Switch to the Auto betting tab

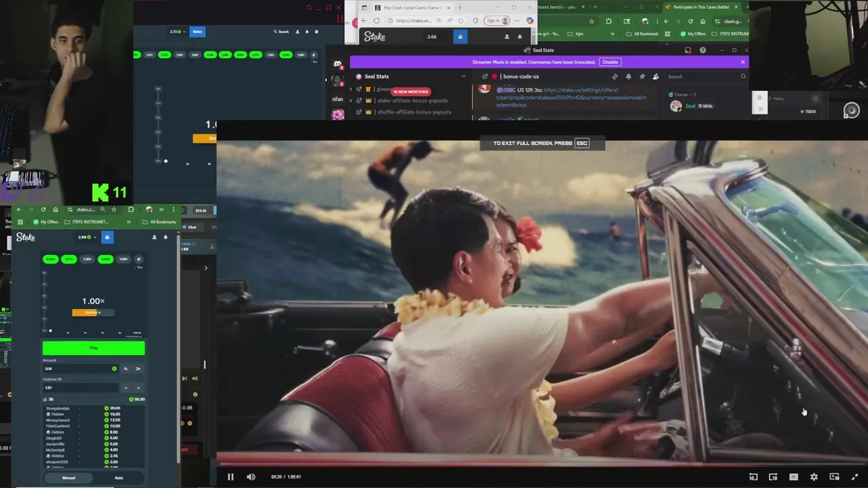pyautogui.click(x=119, y=478)
